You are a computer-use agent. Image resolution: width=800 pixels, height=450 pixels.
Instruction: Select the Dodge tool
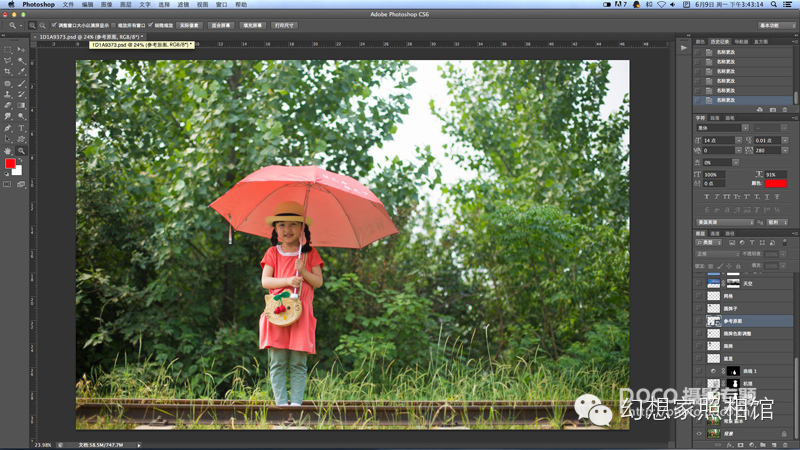pos(21,117)
